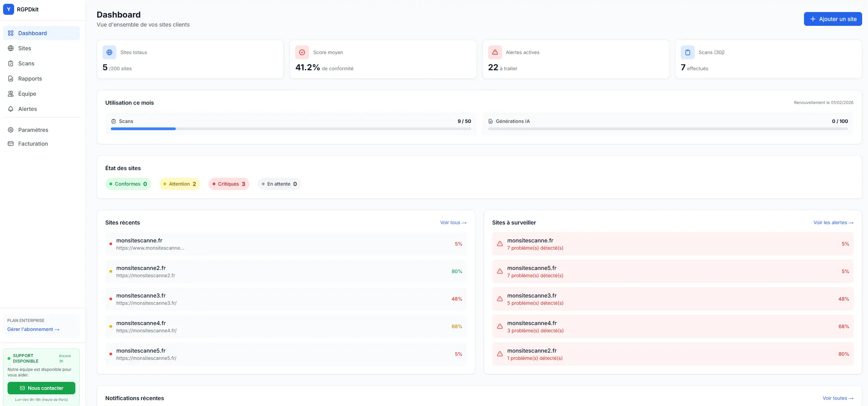This screenshot has width=868, height=406.
Task: Click "1 problème(s) détecté(s)" under monsitescanne2.fr
Action: coord(535,358)
